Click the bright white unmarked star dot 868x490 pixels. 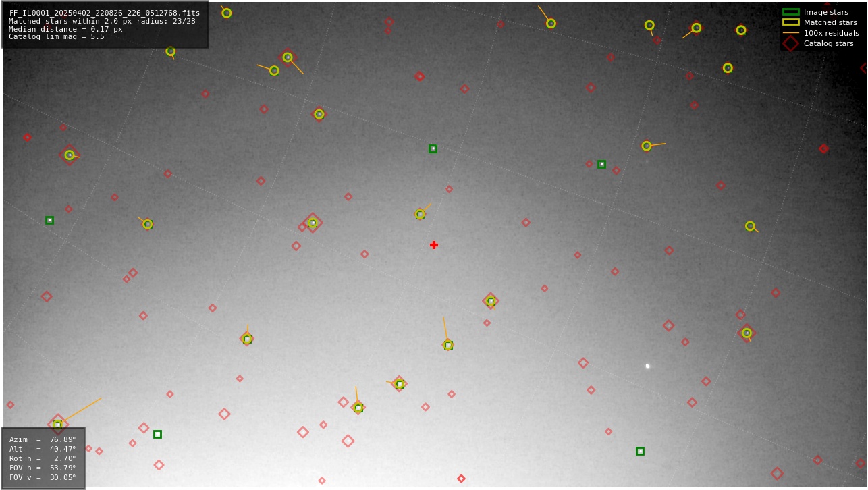coord(647,366)
